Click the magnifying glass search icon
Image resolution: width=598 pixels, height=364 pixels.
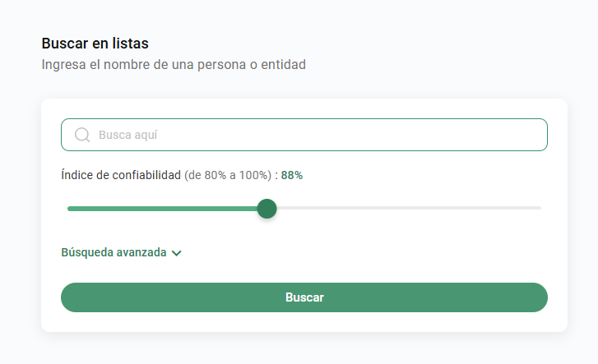(x=82, y=135)
